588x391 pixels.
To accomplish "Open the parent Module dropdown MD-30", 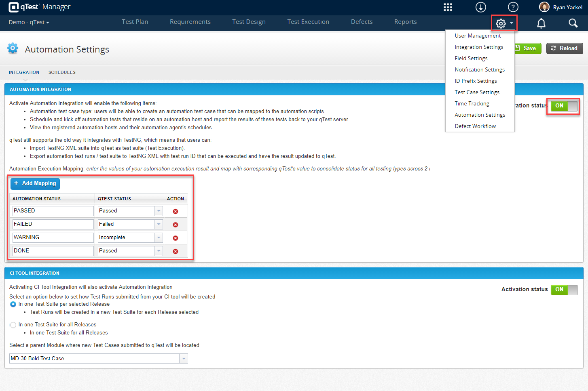I will pyautogui.click(x=184, y=359).
